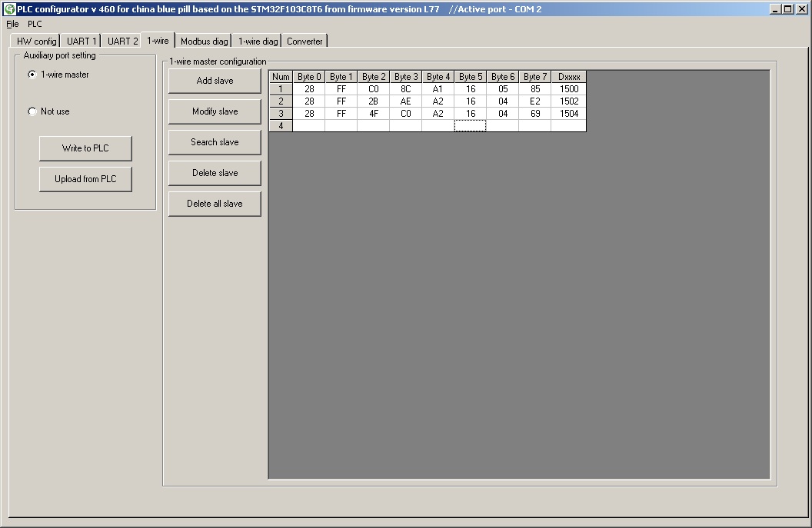
Task: Click the Byte 7 column header
Action: (x=535, y=77)
